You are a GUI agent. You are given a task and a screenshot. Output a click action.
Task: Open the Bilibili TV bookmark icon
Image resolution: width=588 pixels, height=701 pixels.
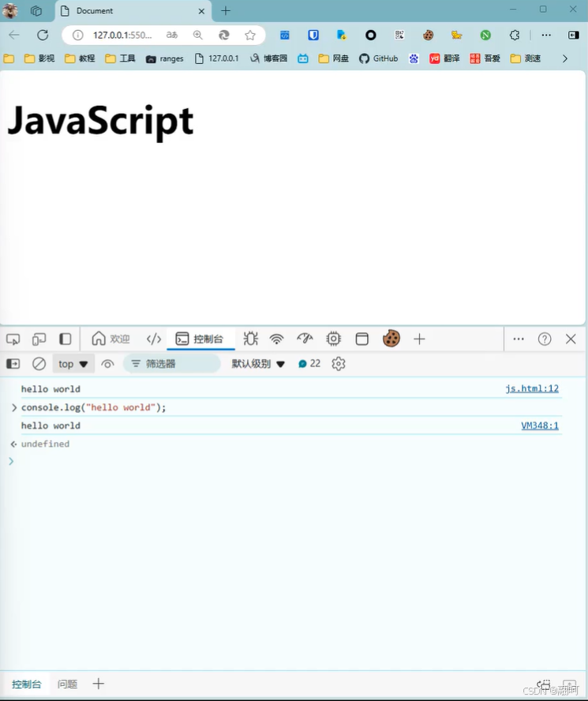[303, 58]
